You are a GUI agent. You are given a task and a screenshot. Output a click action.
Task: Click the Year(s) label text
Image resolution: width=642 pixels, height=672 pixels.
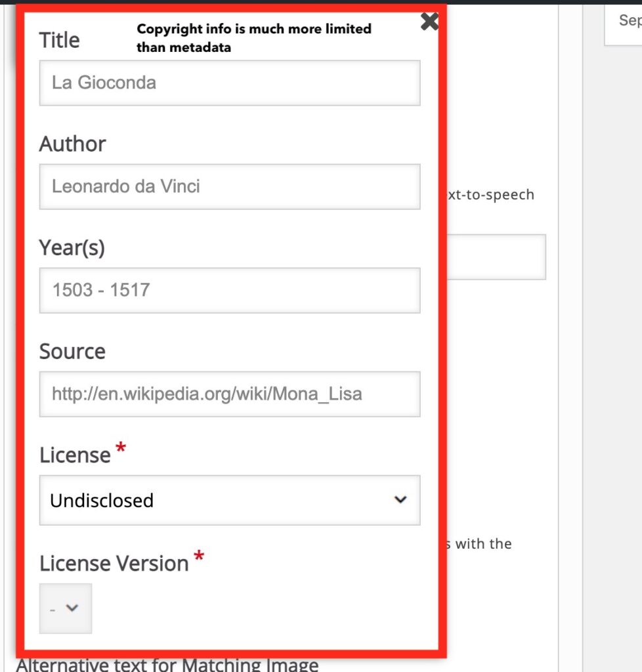point(72,247)
